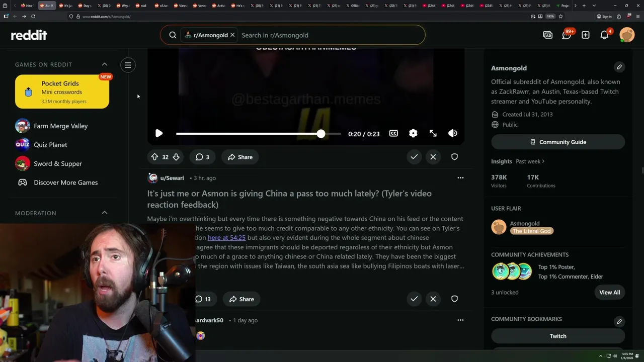This screenshot has height=362, width=644.
Task: Reload the page in browser
Action: point(33,16)
